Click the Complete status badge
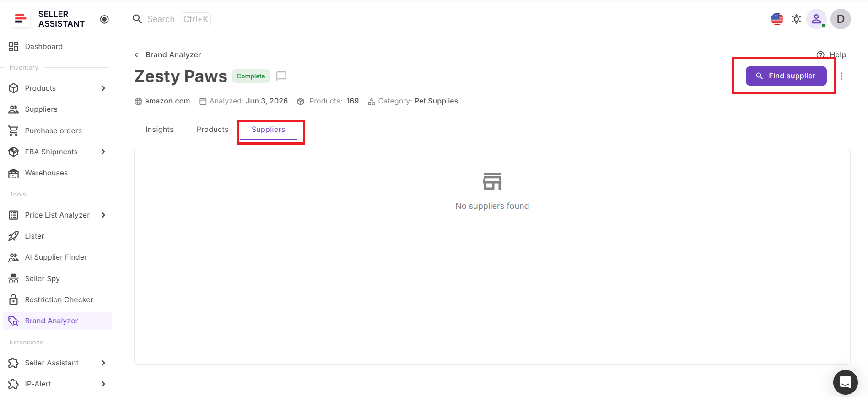 (x=251, y=76)
